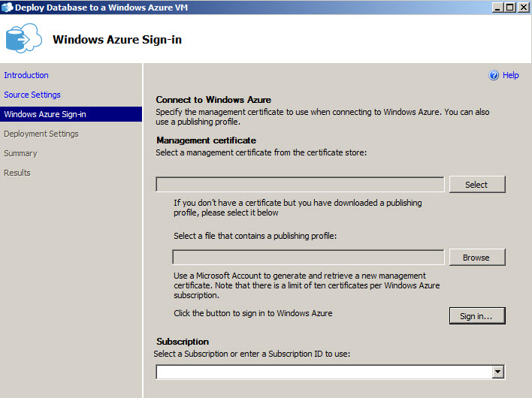Maximize the Deploy Database window
The image size is (532, 398).
point(510,7)
